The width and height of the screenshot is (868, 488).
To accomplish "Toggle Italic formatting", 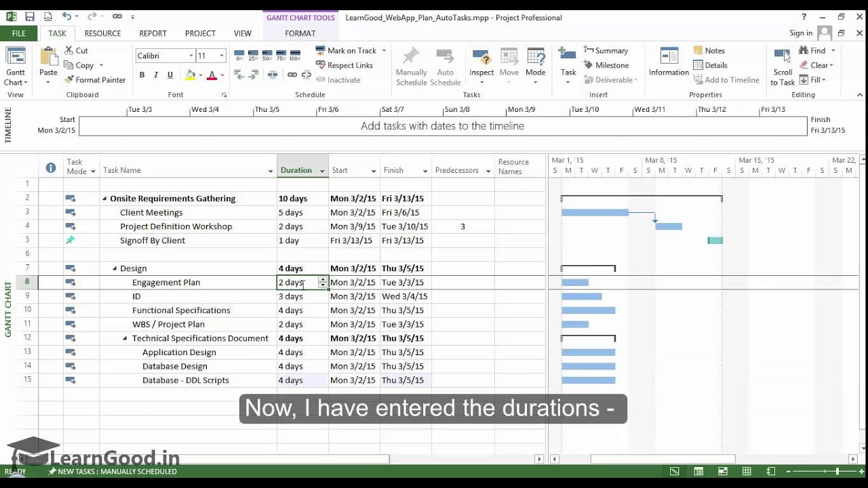I will (x=156, y=75).
